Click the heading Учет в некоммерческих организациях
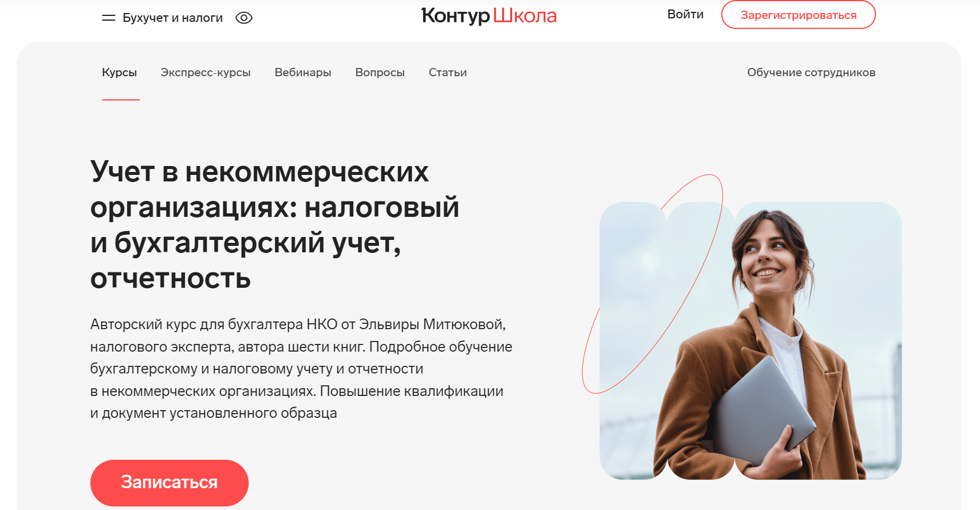 pos(275,225)
